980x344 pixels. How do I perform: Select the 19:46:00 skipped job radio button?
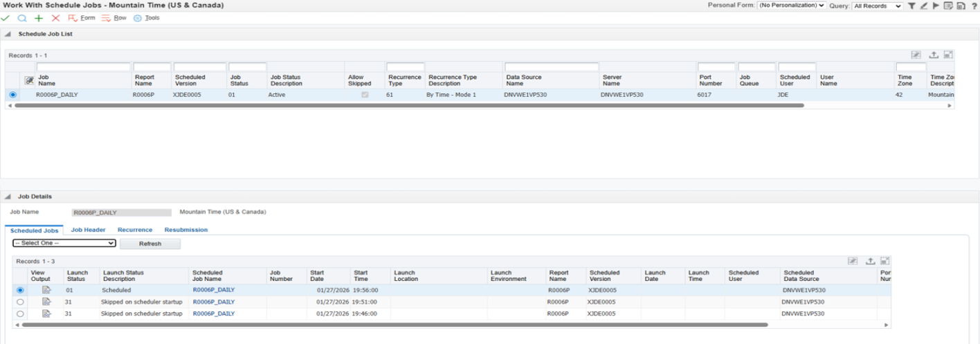[20, 314]
